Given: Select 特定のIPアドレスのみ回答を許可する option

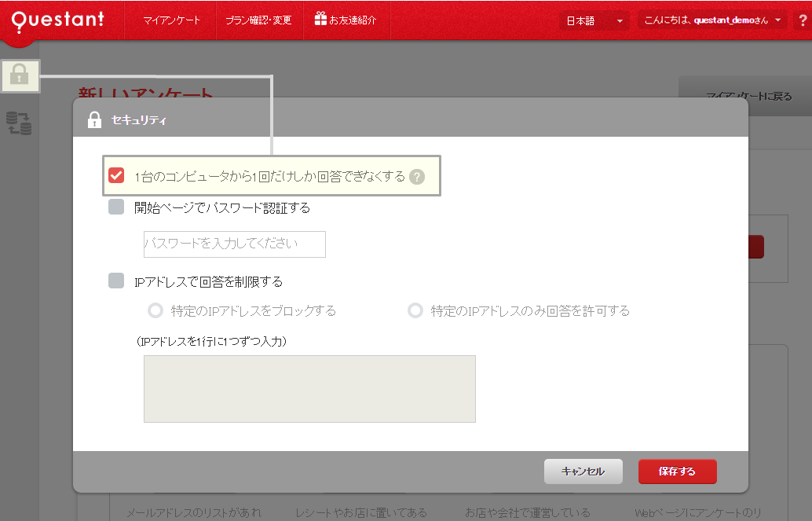Looking at the screenshot, I should coord(415,310).
